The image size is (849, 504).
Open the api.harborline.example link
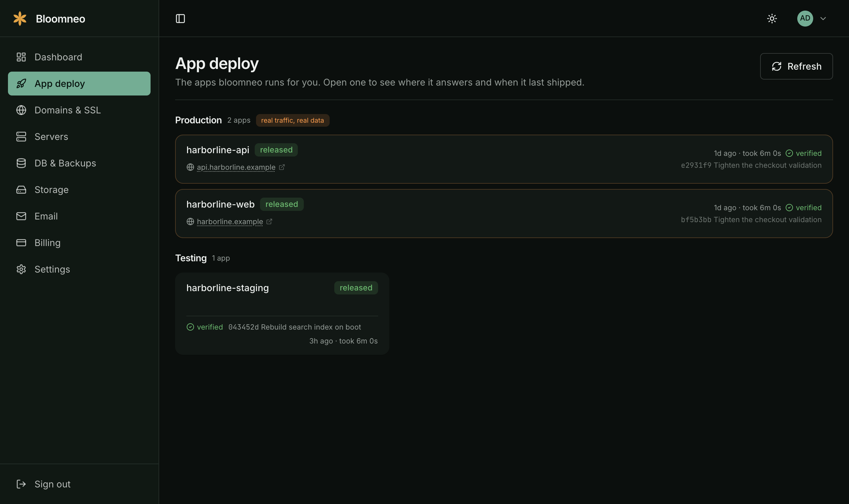click(236, 167)
